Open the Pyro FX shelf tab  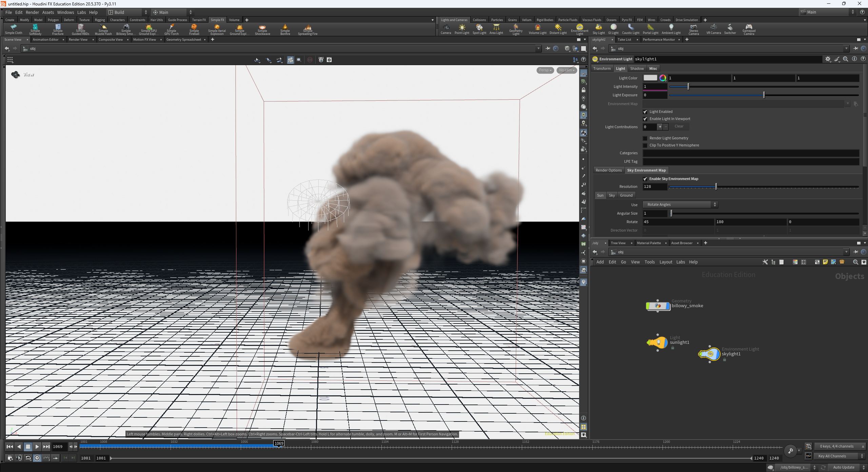click(x=627, y=20)
